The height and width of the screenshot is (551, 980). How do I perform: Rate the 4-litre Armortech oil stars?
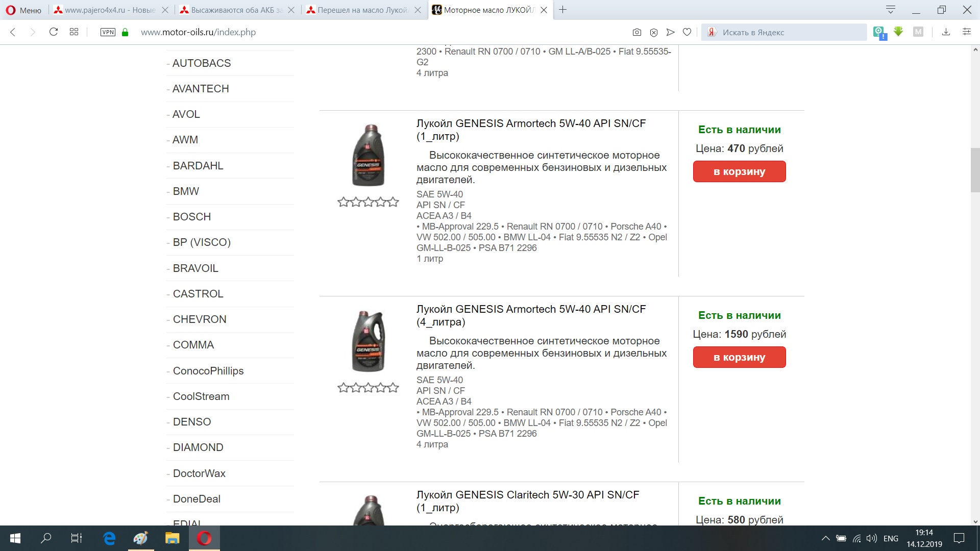point(367,388)
